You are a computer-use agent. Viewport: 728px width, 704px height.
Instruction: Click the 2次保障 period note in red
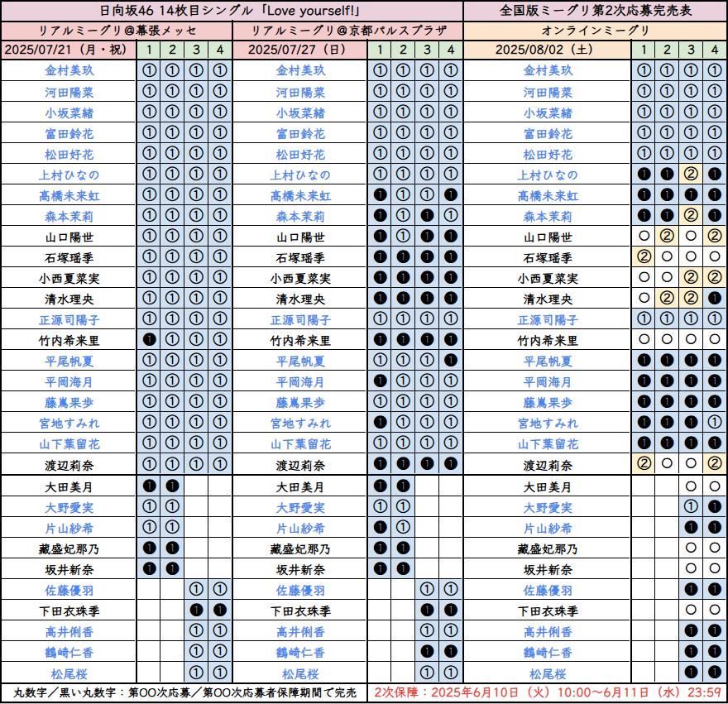(548, 693)
